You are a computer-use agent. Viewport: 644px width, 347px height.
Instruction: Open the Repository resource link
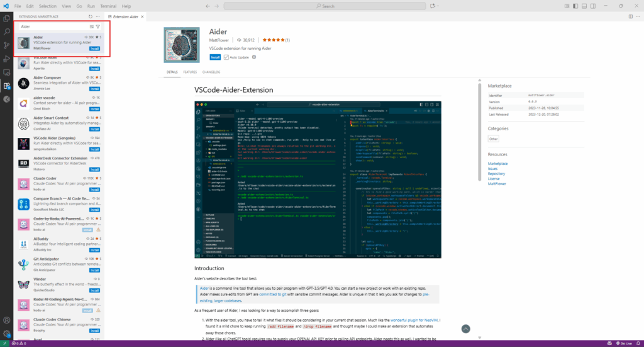tap(496, 173)
